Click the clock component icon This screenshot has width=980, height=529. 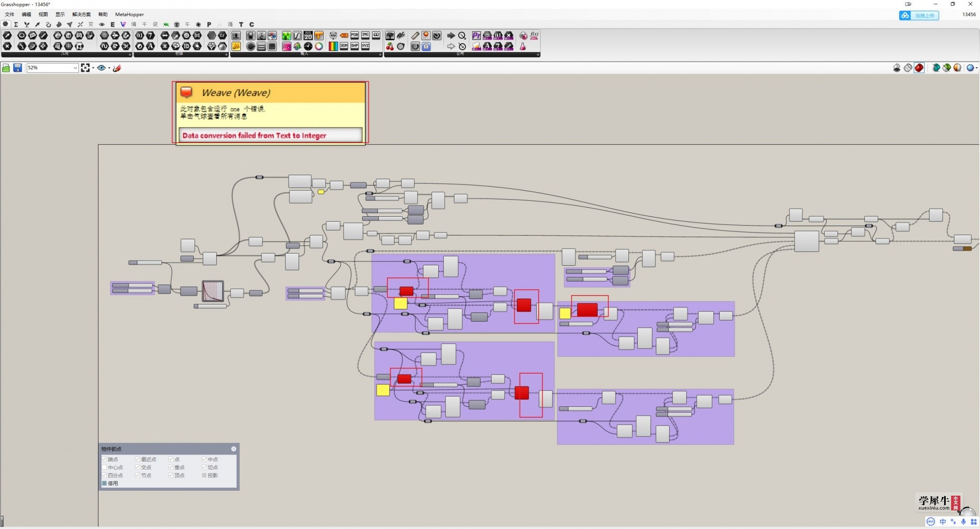point(308,46)
